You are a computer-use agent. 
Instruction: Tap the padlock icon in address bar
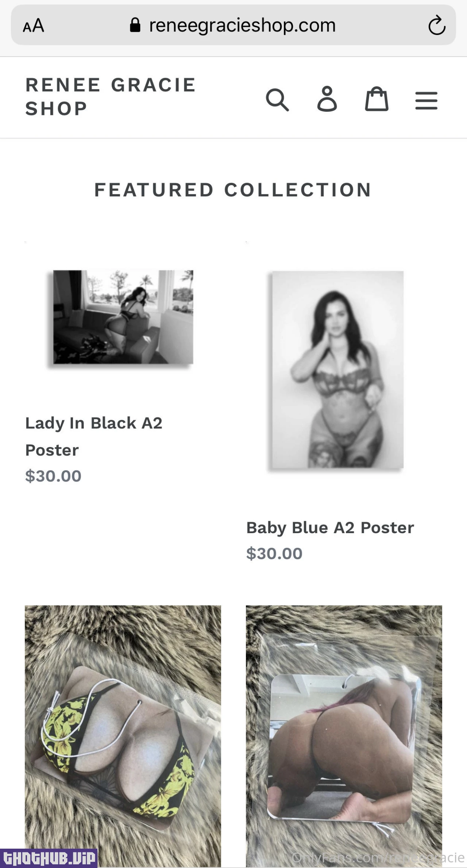point(135,25)
